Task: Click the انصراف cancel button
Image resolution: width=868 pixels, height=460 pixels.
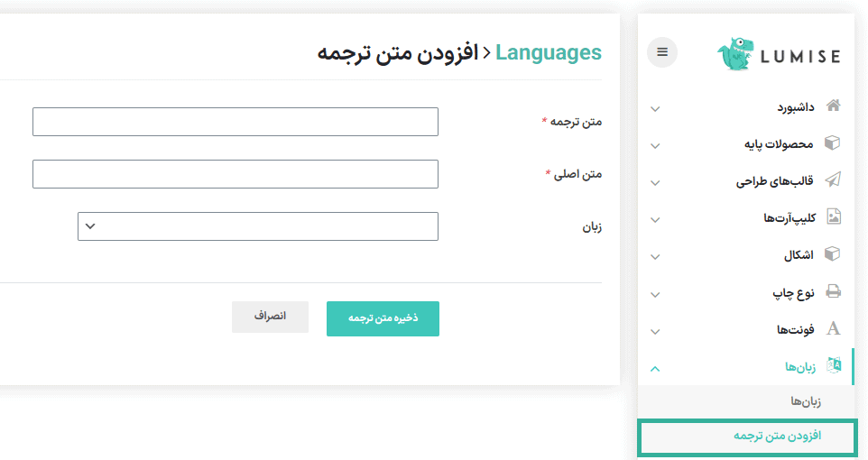Action: pyautogui.click(x=270, y=317)
